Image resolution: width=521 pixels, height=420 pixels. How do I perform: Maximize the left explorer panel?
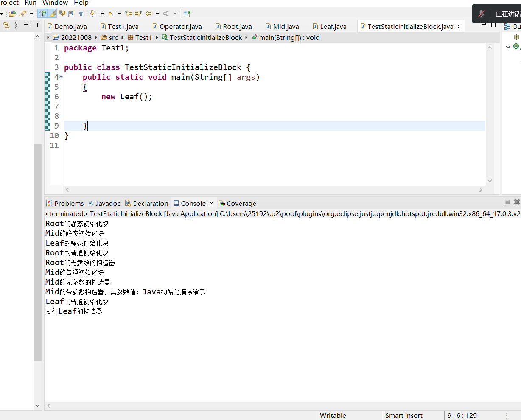click(x=36, y=25)
